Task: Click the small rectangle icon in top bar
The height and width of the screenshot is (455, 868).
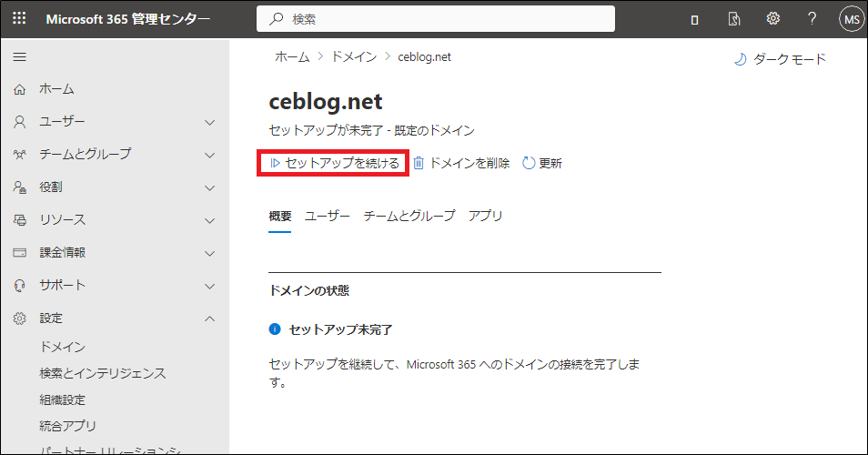Action: click(x=694, y=20)
